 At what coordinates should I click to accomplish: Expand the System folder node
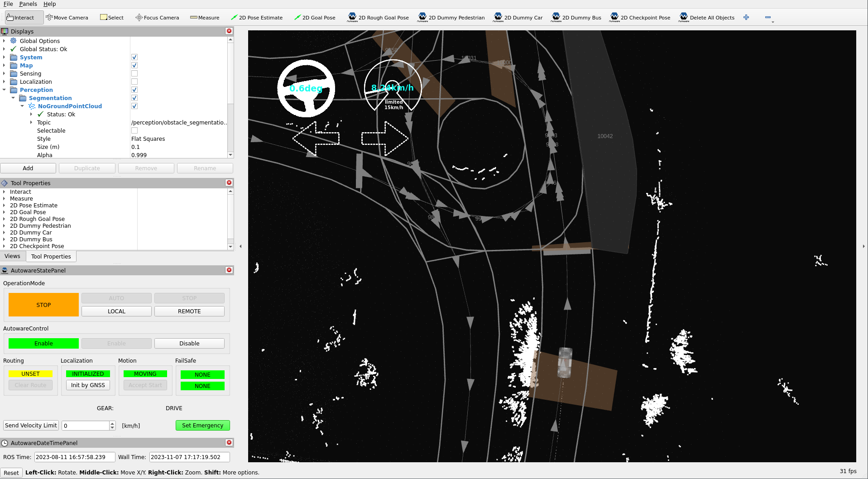[x=4, y=57]
